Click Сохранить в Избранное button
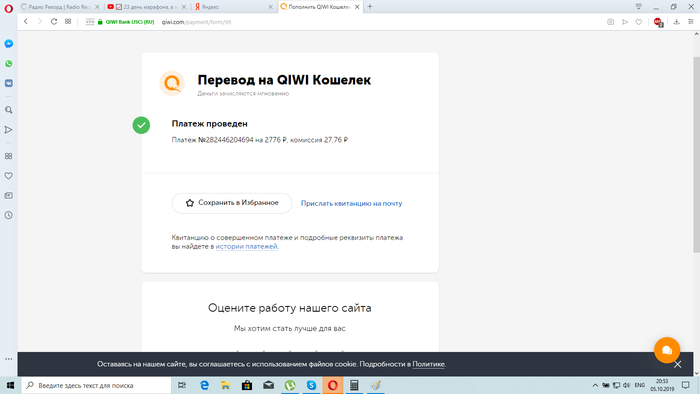This screenshot has width=700, height=394. [x=232, y=203]
